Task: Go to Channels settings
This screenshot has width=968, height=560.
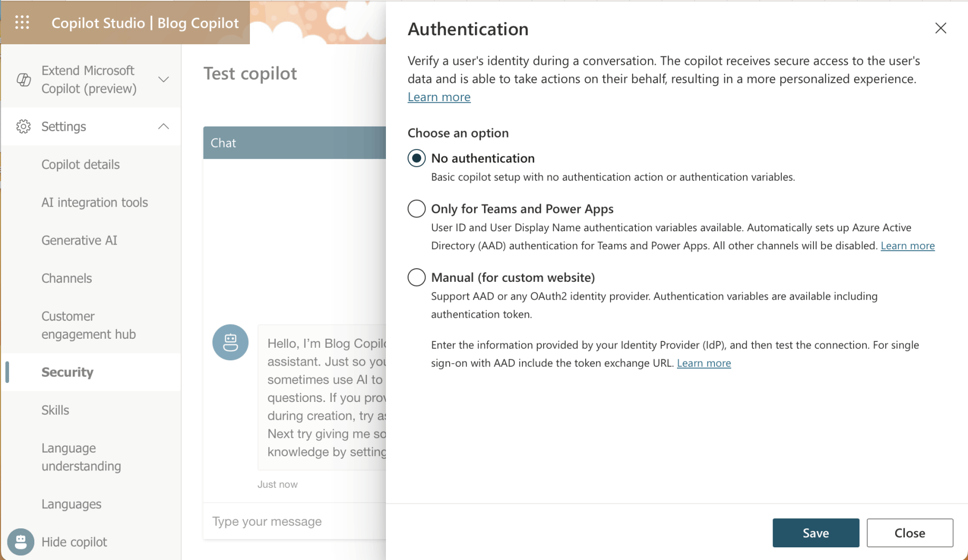Action: [x=66, y=278]
